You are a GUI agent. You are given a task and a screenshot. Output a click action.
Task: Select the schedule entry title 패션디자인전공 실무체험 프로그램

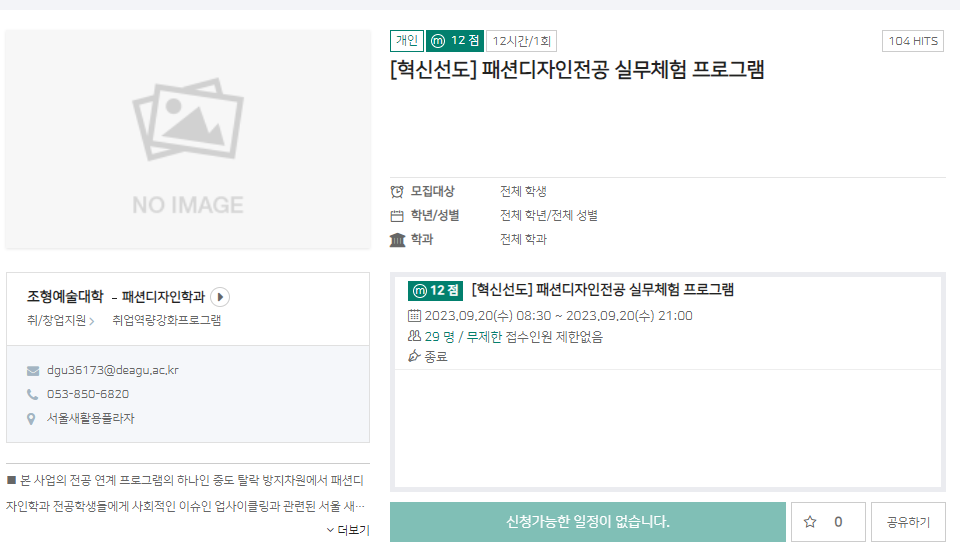click(602, 290)
